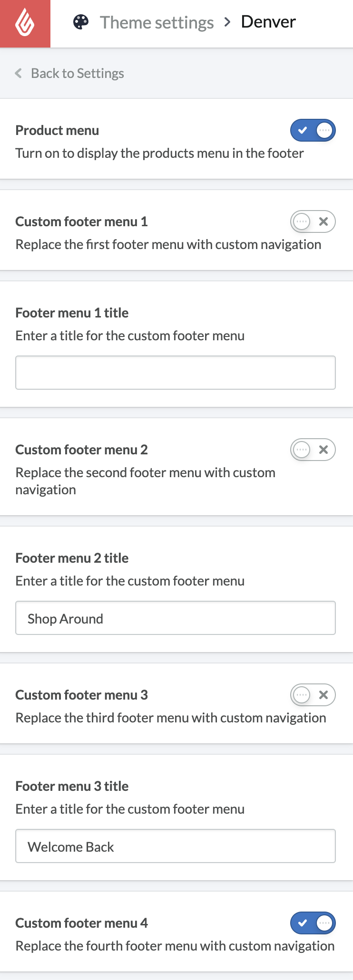Click the Footer menu 3 title label
353x980 pixels.
[72, 786]
